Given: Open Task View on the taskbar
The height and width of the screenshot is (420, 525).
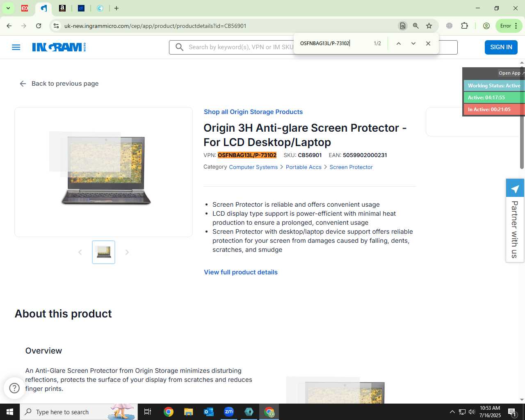Looking at the screenshot, I should pyautogui.click(x=148, y=412).
